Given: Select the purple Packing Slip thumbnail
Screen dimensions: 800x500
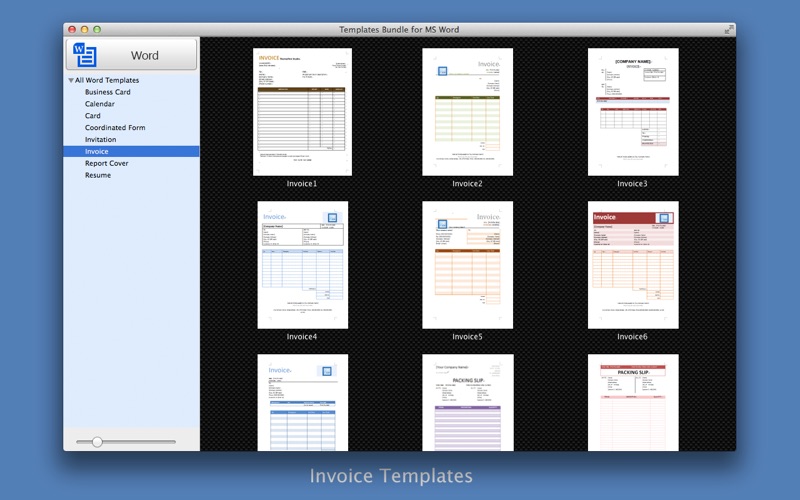Looking at the screenshot, I should click(468, 403).
